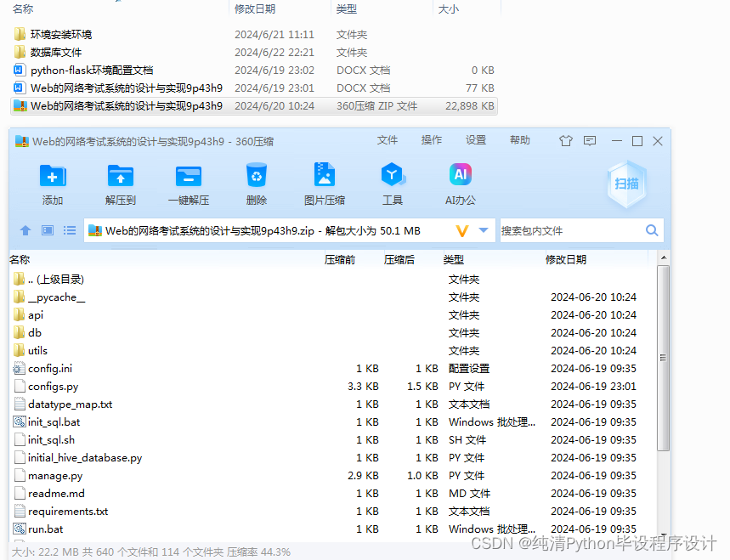Click the 解压到 (Extract to) icon

tap(120, 183)
